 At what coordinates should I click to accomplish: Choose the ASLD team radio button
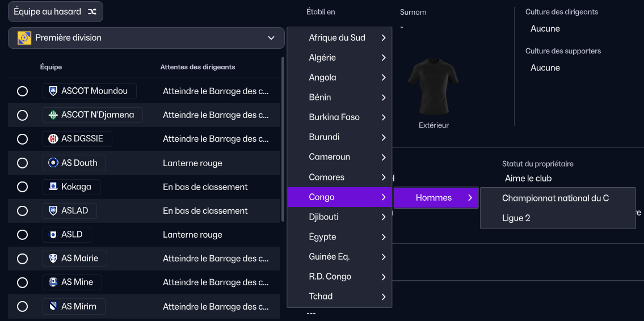tap(23, 235)
